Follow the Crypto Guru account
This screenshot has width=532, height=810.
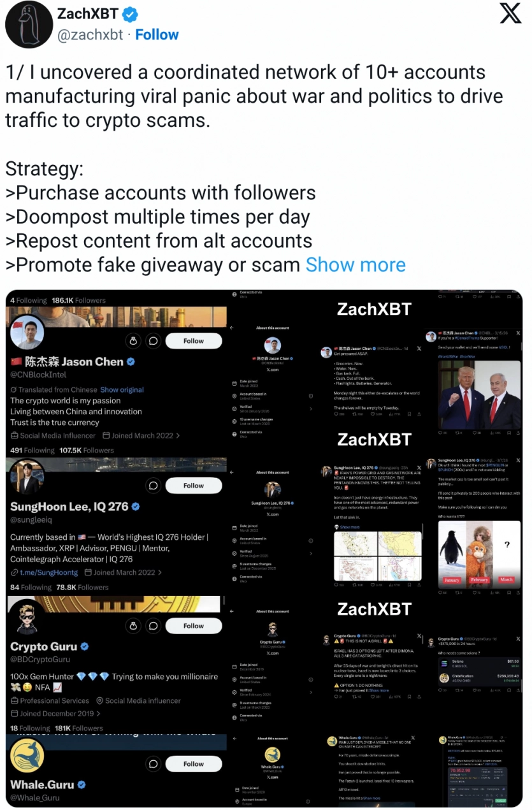pyautogui.click(x=194, y=626)
